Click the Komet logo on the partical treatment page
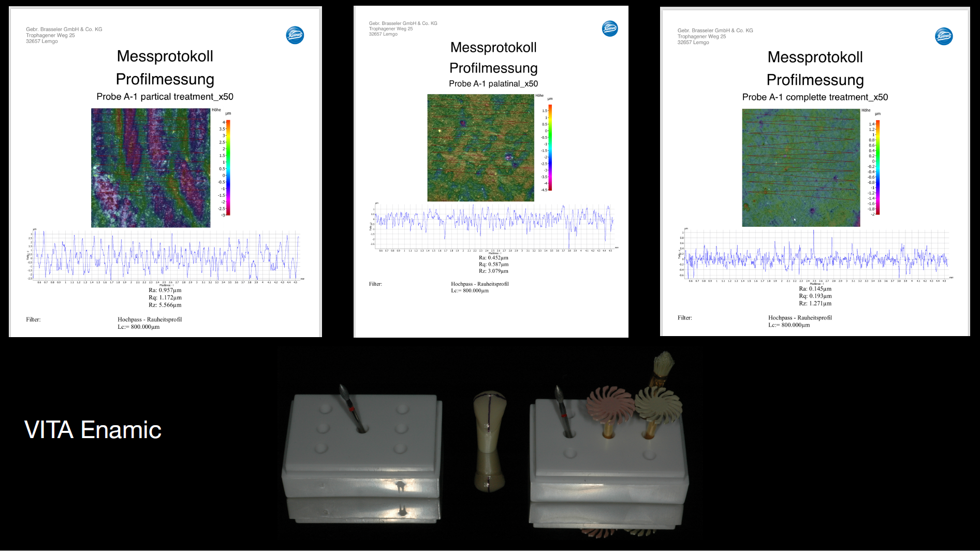This screenshot has height=551, width=980. (295, 35)
